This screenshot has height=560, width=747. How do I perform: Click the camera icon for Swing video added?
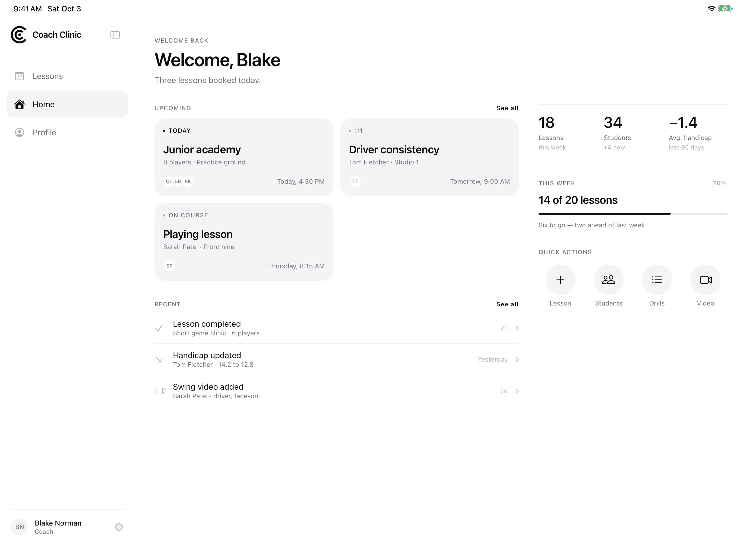tap(160, 391)
